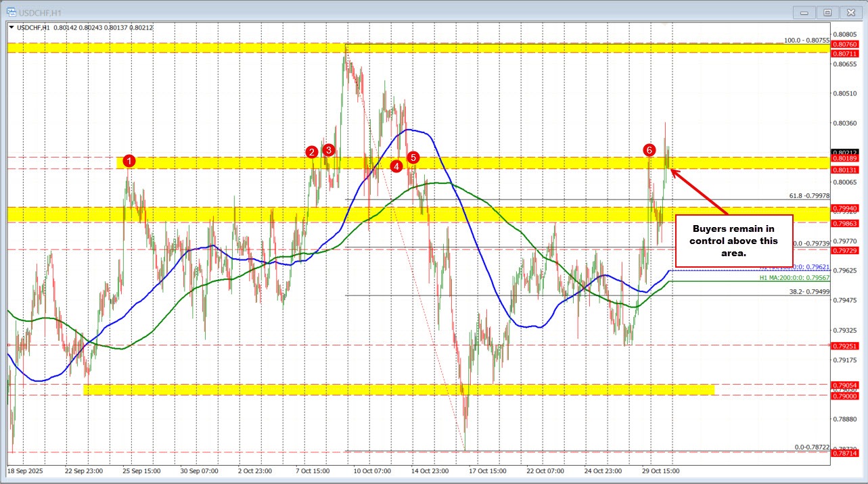Expand the OHLC quote dropdown triangle beside USDCHF,H1

(x=12, y=27)
